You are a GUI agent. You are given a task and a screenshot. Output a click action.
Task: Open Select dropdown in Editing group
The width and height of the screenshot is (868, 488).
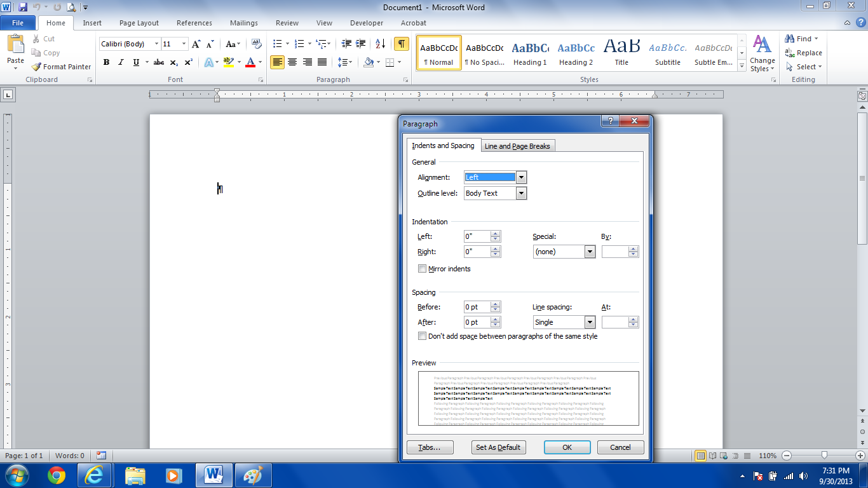804,67
